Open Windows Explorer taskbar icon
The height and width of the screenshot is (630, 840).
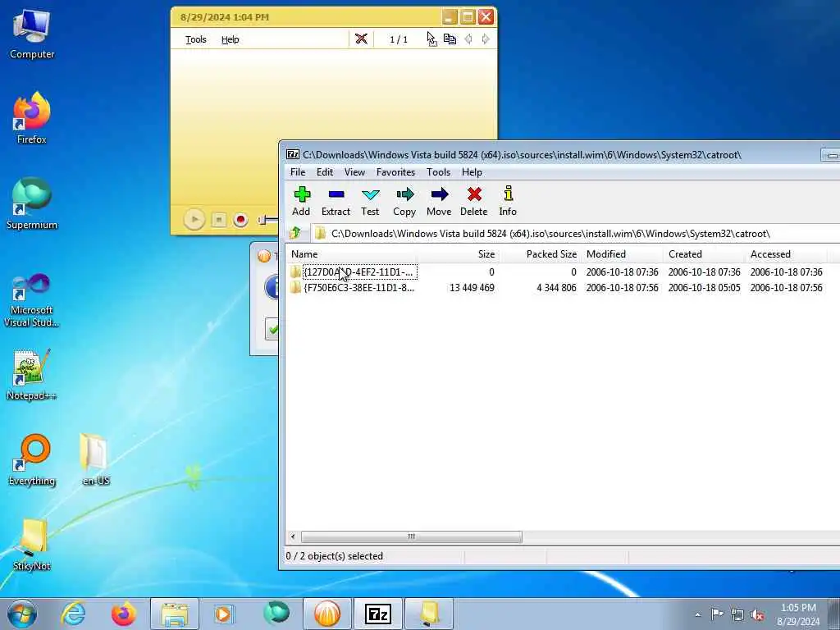174,614
